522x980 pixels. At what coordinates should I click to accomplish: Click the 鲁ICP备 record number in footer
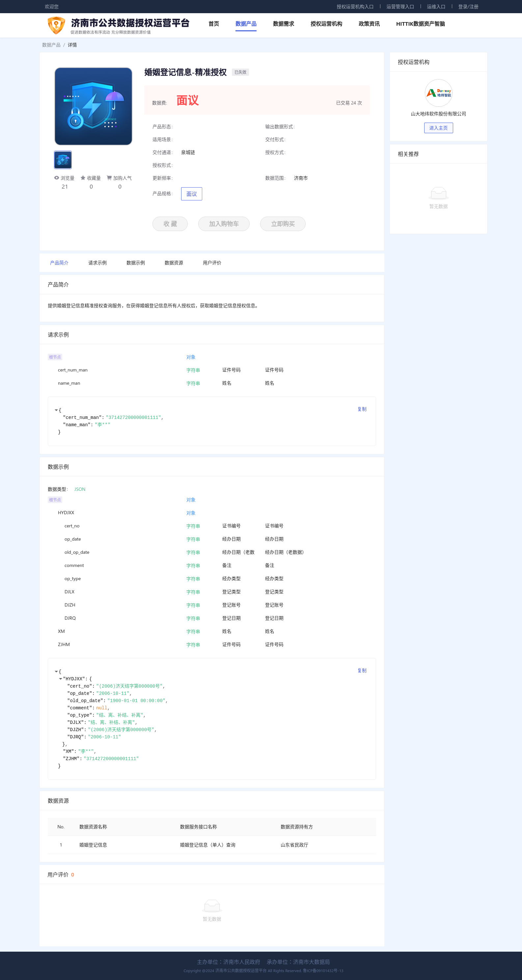pos(323,970)
